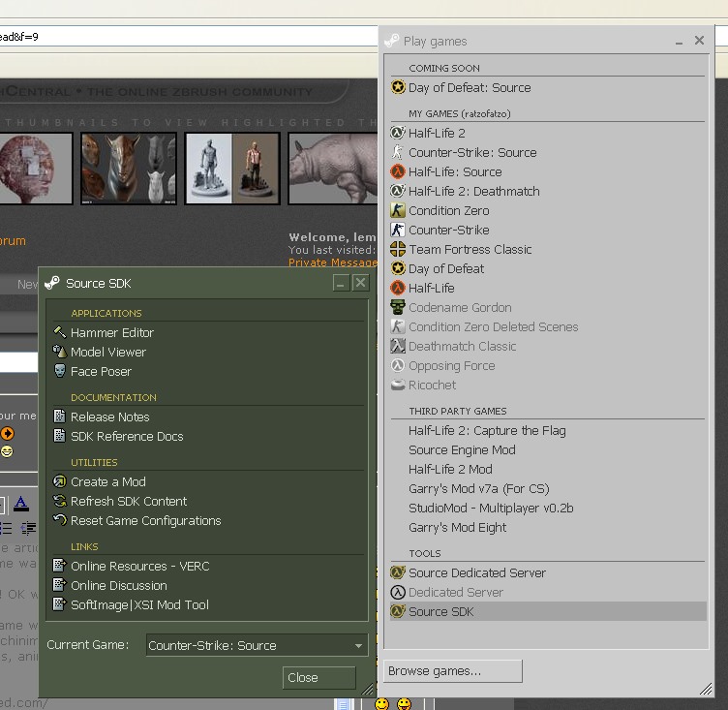Click the orange arrow post icon
728x710 pixels.
coord(7,434)
